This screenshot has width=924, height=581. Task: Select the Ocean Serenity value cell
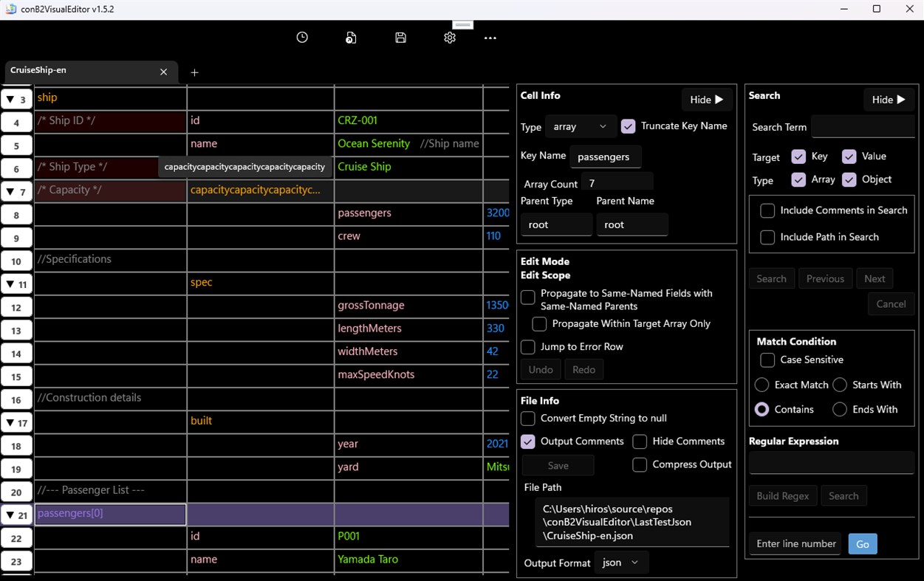(408, 144)
